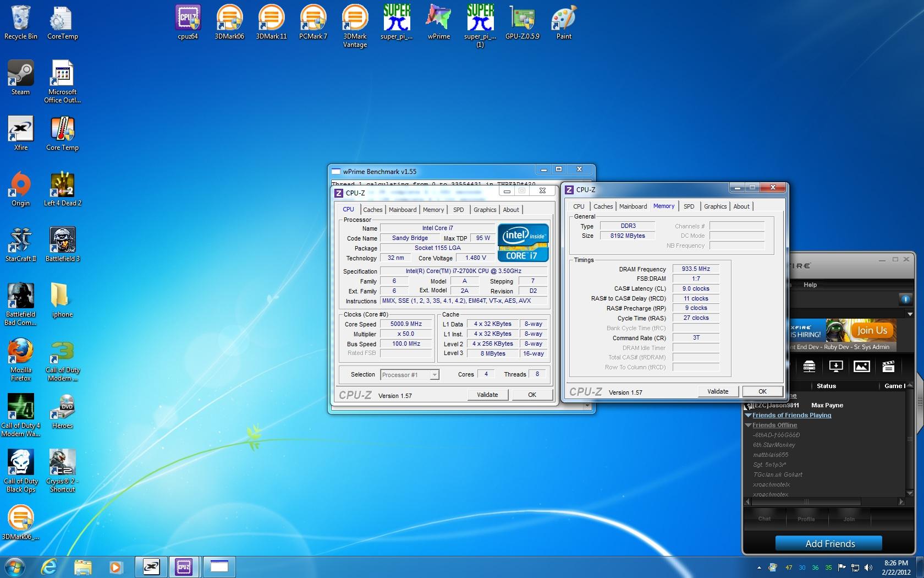Select the CoreTemp icon beside Recycle Bin
Screen dimensions: 924x578
62,22
